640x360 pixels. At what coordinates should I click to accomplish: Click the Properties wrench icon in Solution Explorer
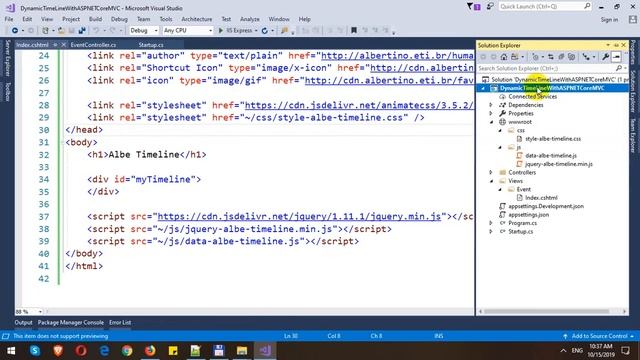pyautogui.click(x=606, y=57)
